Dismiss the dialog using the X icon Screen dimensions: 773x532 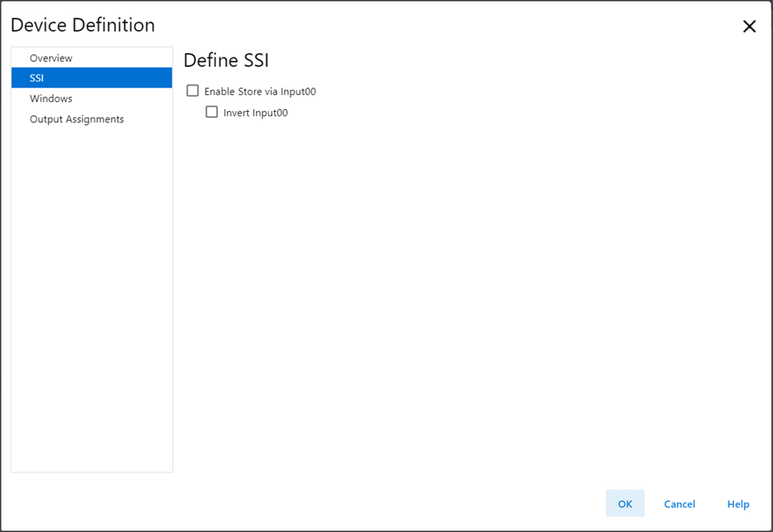(749, 26)
